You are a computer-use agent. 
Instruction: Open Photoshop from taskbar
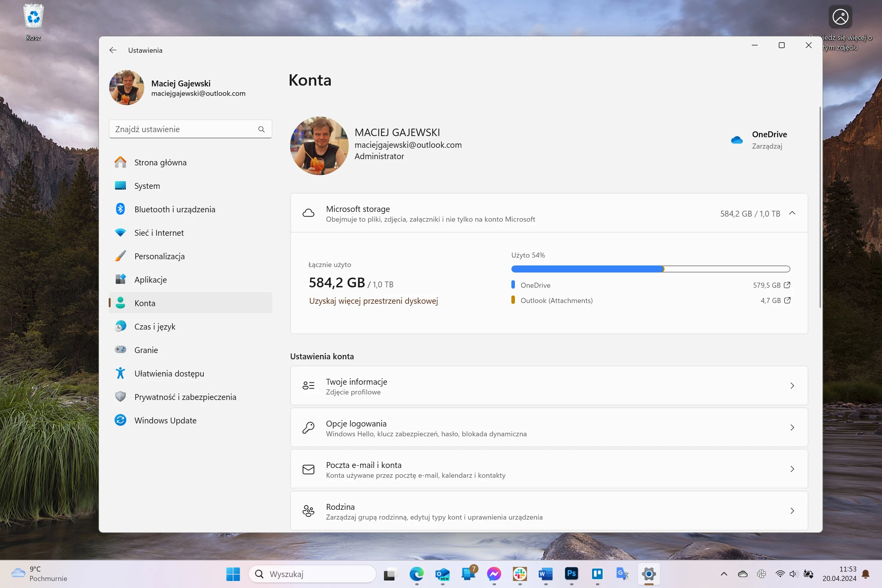(x=571, y=574)
